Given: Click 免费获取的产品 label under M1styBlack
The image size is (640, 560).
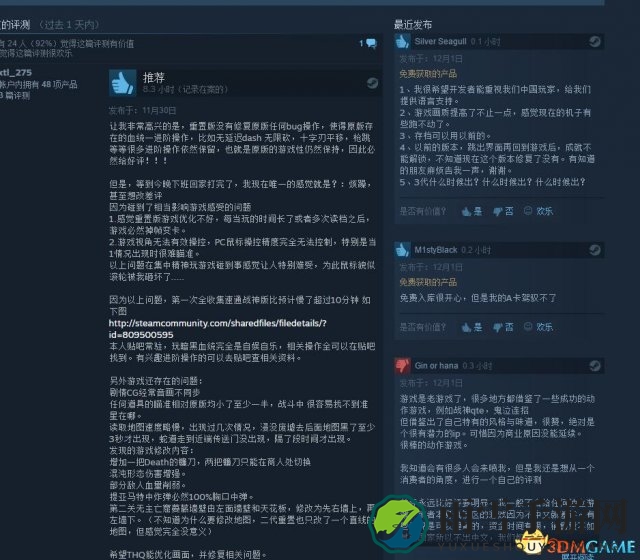Looking at the screenshot, I should pos(428,282).
